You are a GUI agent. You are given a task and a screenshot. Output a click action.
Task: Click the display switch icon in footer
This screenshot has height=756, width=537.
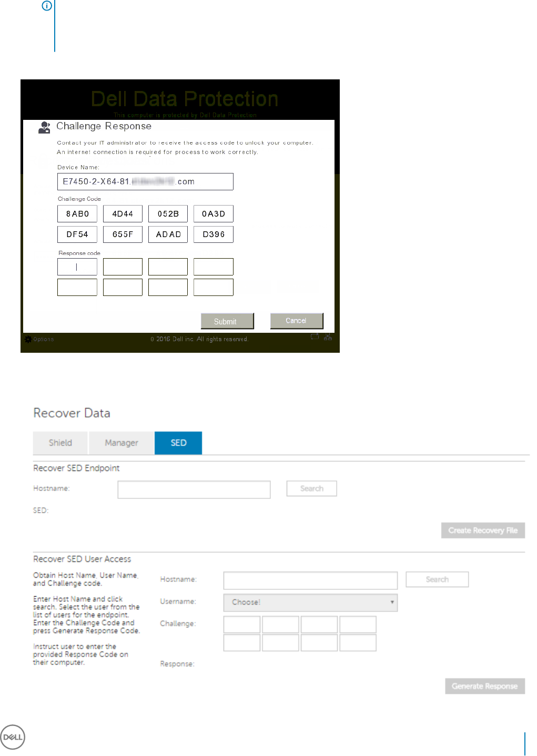[315, 337]
